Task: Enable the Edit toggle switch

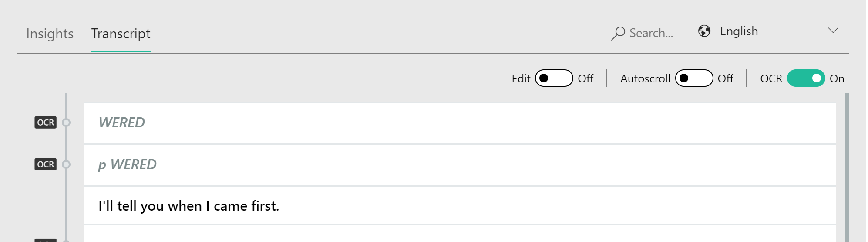Action: (x=554, y=78)
